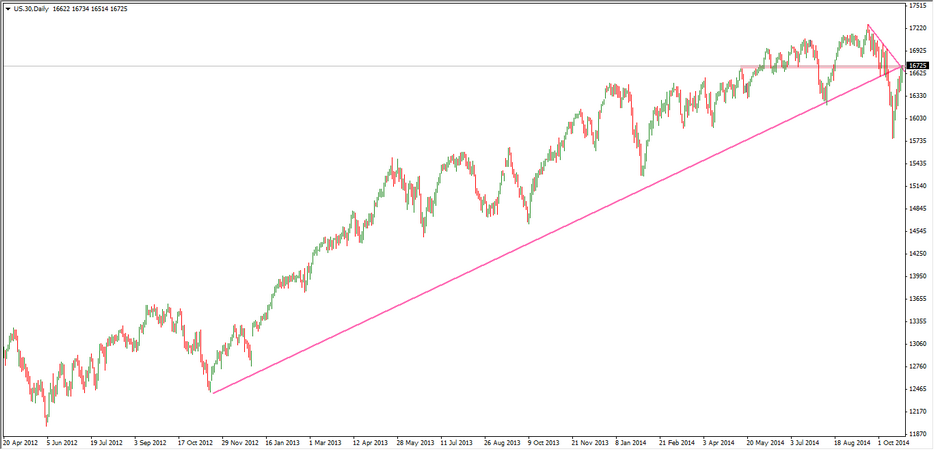Click the peak candle where descending trendline begins

[868, 26]
